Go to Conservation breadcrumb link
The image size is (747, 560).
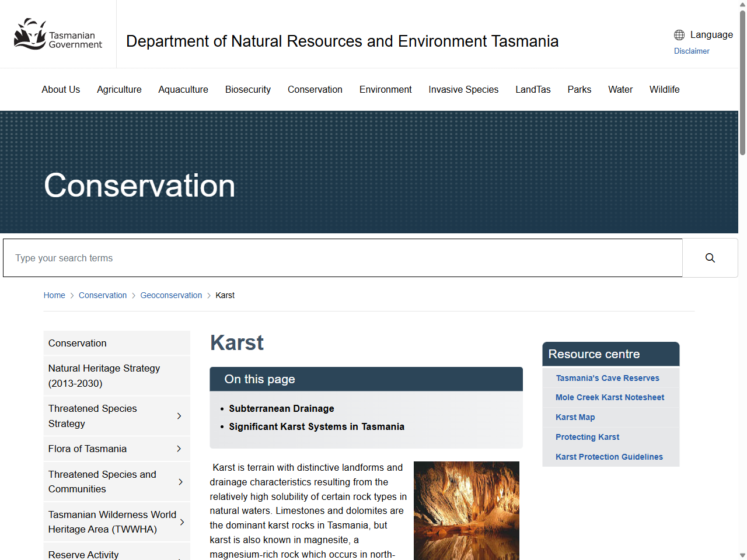(103, 295)
